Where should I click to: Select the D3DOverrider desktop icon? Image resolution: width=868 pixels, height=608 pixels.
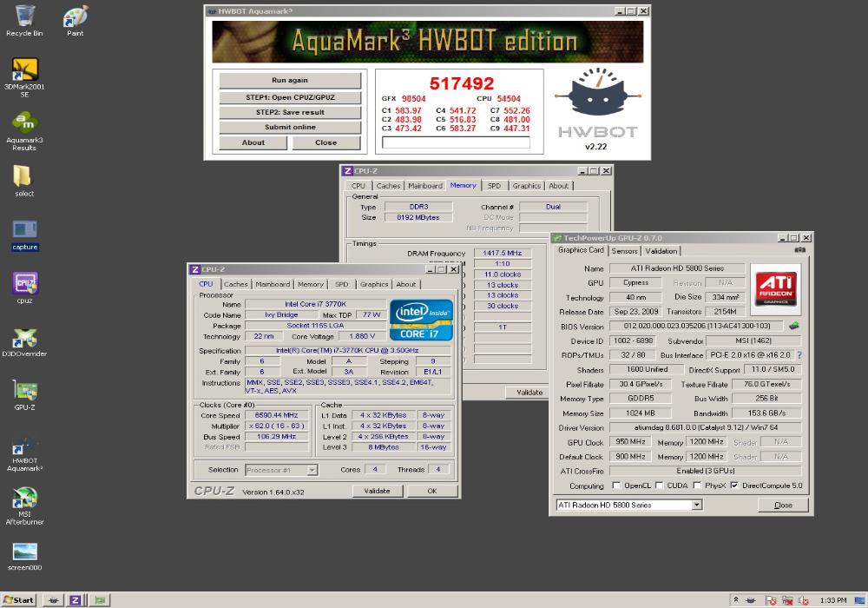24,341
